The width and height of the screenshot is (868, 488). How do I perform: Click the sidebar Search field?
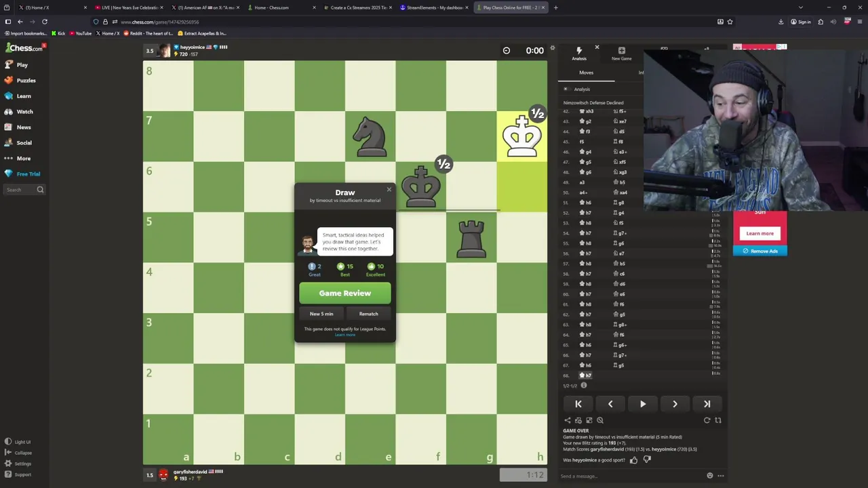(24, 190)
